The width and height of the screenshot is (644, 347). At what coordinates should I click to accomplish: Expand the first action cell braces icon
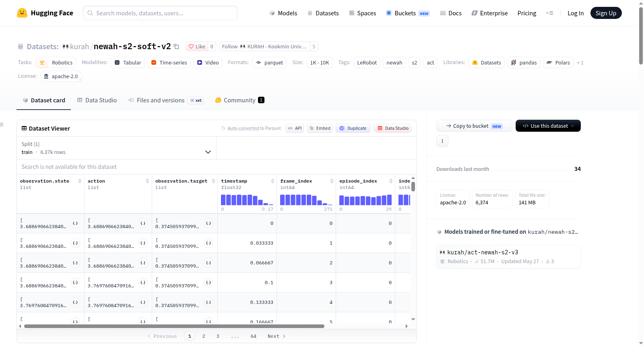tap(143, 223)
